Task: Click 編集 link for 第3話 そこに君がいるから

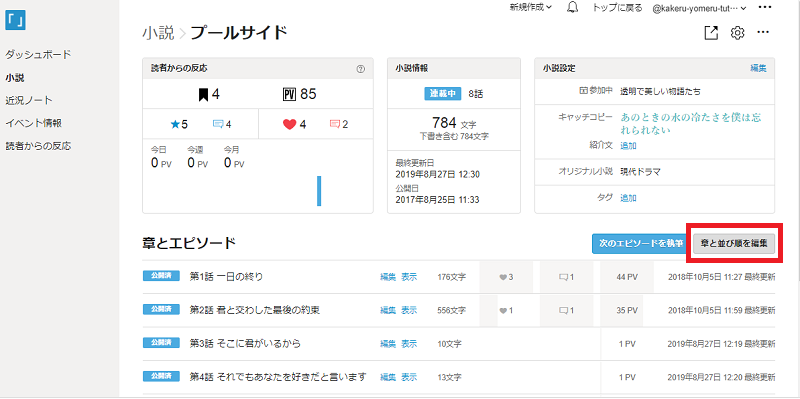Action: point(388,344)
